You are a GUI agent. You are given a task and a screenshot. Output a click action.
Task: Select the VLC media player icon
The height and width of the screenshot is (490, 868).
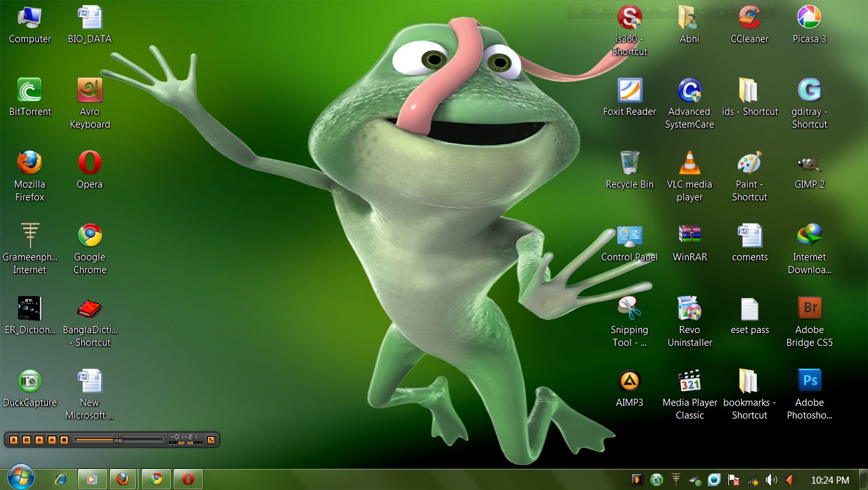(689, 177)
